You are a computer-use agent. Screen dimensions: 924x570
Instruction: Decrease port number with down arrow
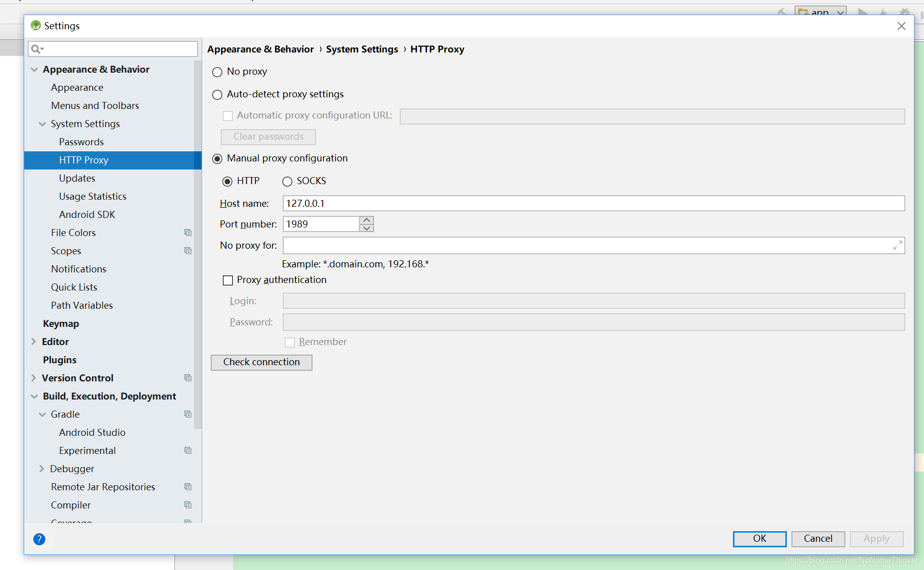pos(367,228)
